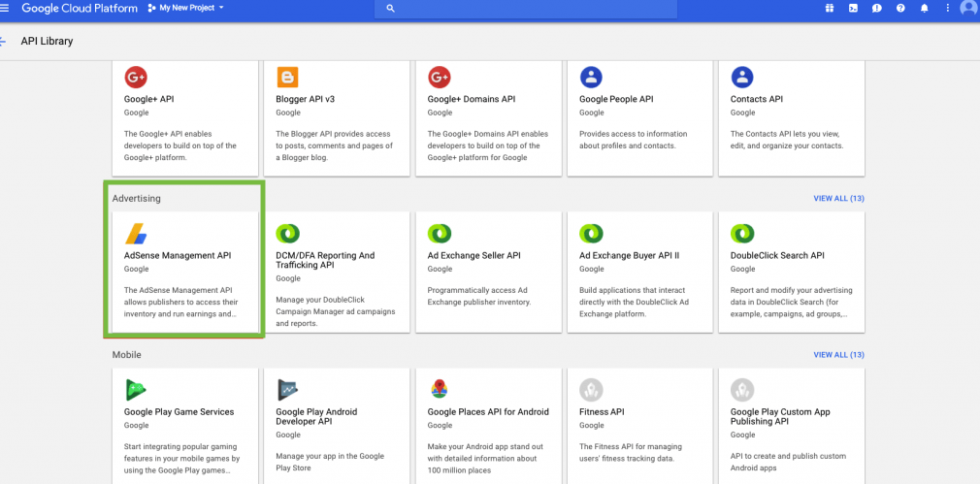Open the hamburger navigation menu
Viewport: 980px width, 484px height.
click(6, 8)
